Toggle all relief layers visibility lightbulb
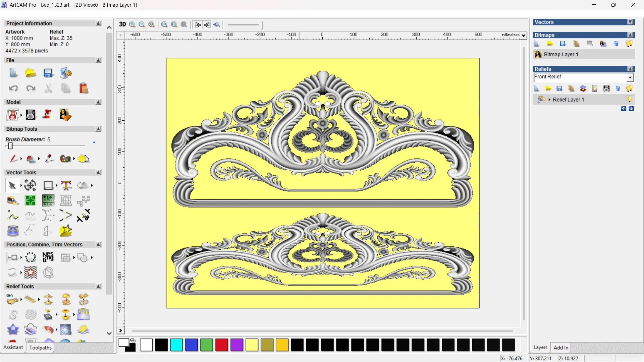The width and height of the screenshot is (644, 362). tap(629, 88)
